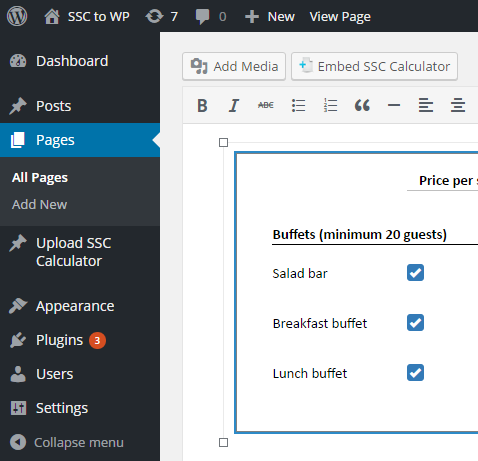Toggle strikethrough formatting

(x=266, y=106)
